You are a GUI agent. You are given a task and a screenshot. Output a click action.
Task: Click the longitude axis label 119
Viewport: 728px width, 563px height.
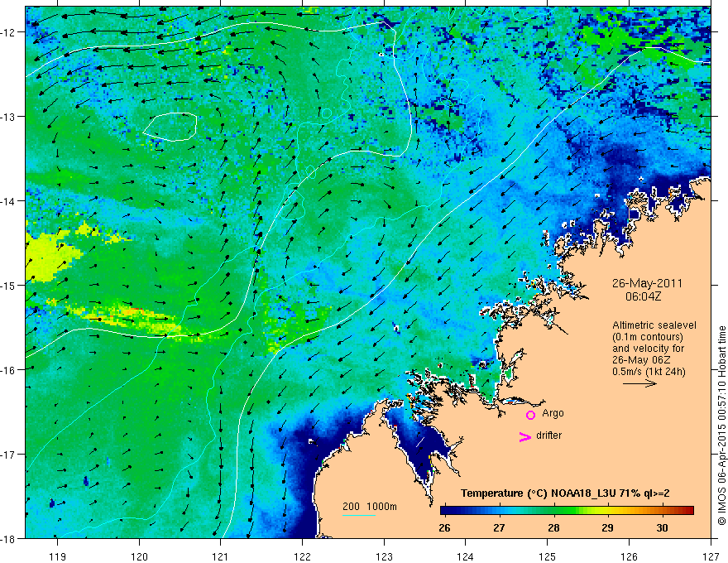(x=57, y=556)
